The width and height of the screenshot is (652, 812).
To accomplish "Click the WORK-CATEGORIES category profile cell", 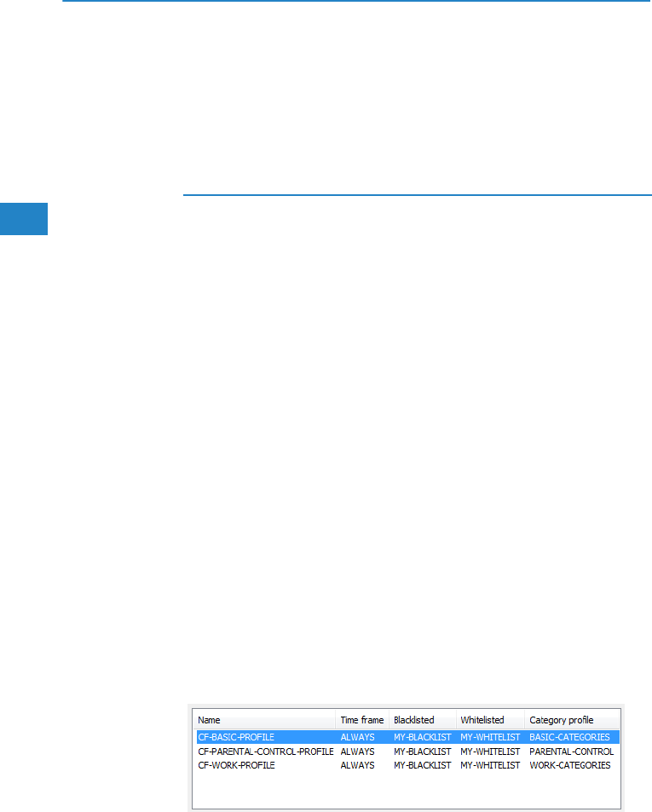I will pyautogui.click(x=569, y=765).
